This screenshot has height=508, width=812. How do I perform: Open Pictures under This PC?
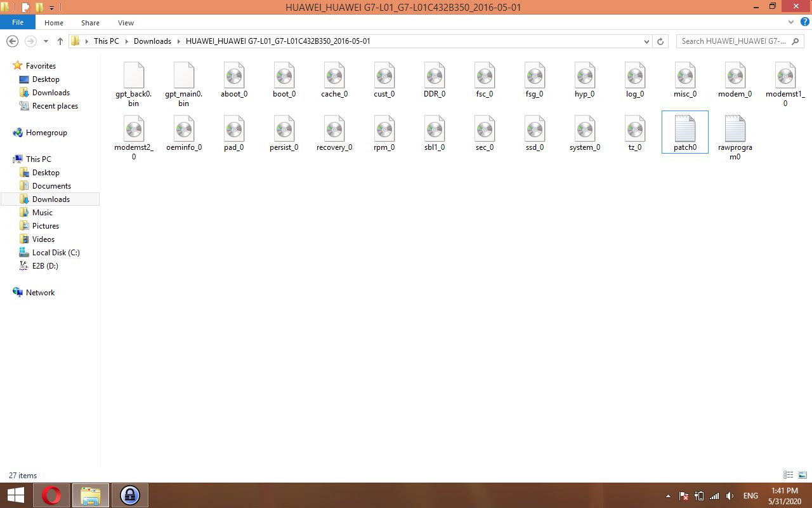click(46, 226)
